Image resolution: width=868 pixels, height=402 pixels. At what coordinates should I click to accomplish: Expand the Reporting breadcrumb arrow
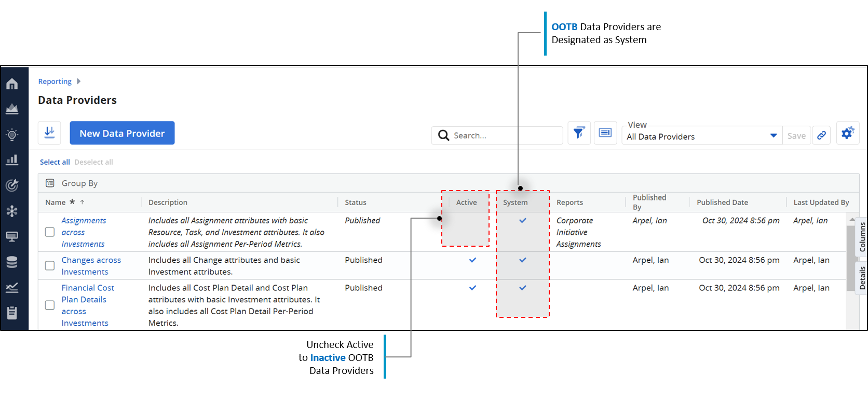point(78,82)
